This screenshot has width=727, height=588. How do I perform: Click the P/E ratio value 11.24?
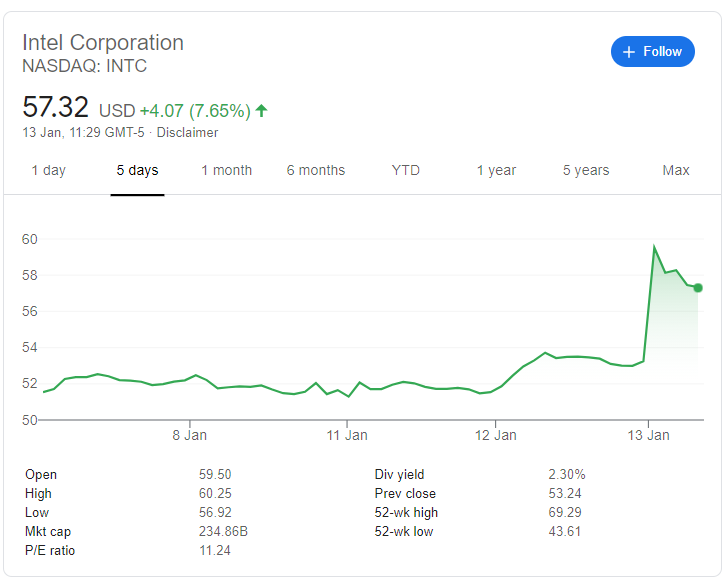(215, 550)
